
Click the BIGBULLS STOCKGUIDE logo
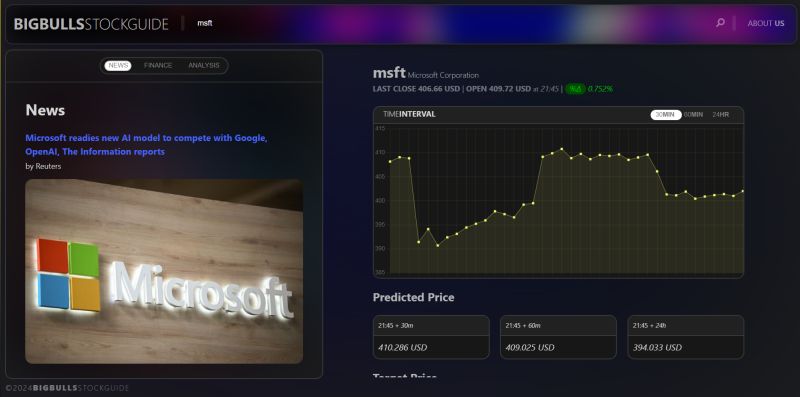(91, 24)
